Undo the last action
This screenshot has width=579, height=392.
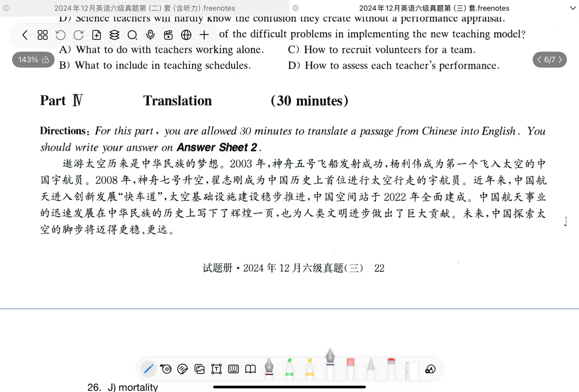(61, 35)
